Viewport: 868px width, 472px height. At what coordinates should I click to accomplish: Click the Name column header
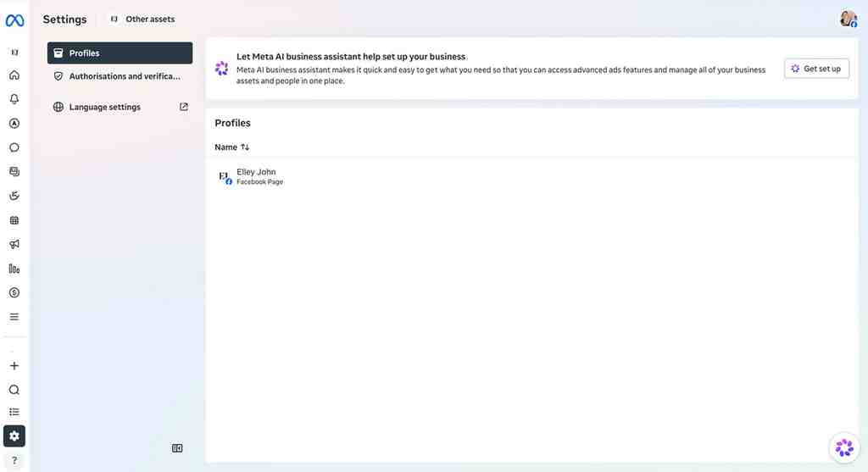[231, 147]
